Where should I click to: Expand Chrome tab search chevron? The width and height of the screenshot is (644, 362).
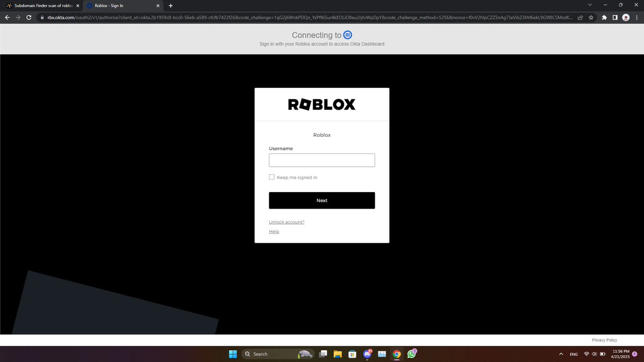[590, 5]
